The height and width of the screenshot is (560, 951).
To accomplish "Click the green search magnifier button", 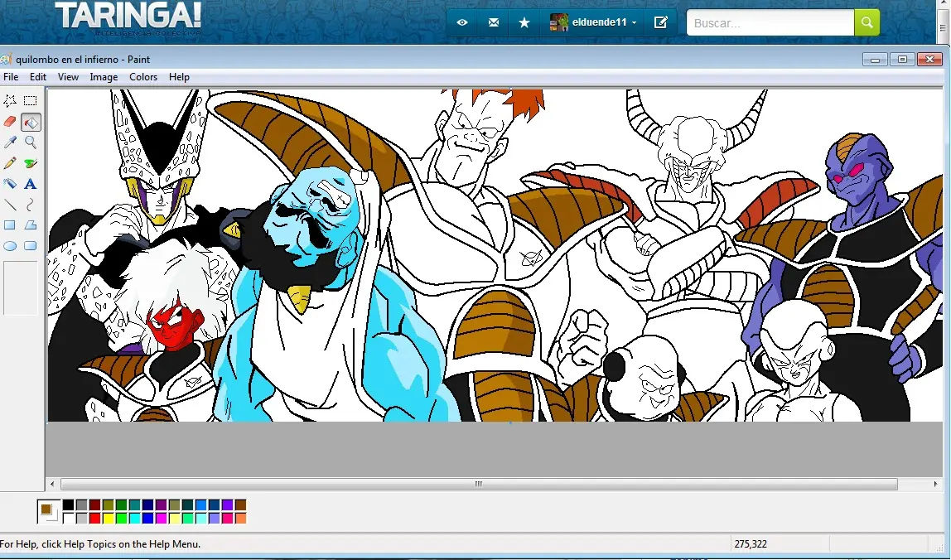I will point(867,22).
